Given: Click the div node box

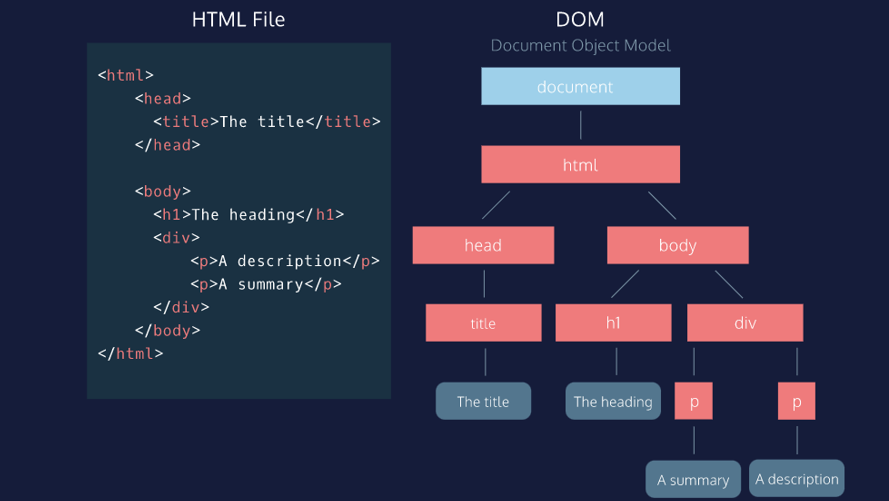Looking at the screenshot, I should pyautogui.click(x=745, y=322).
